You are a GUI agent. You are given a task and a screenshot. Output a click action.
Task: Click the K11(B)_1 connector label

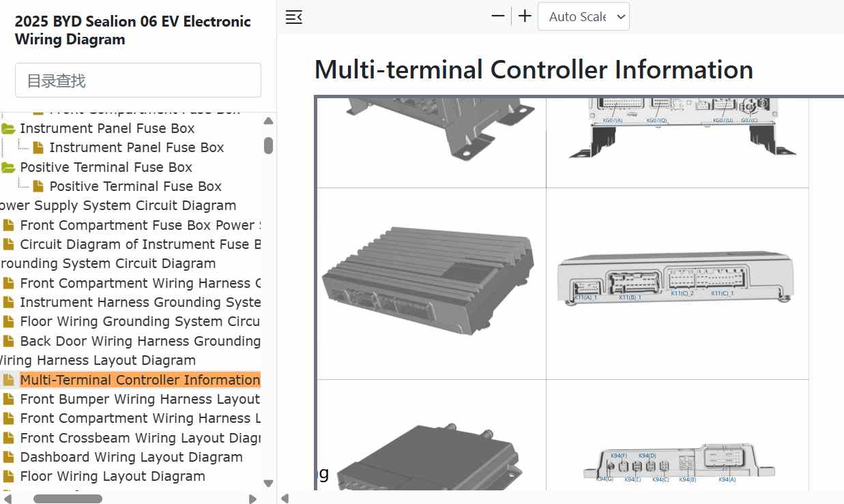tap(630, 297)
